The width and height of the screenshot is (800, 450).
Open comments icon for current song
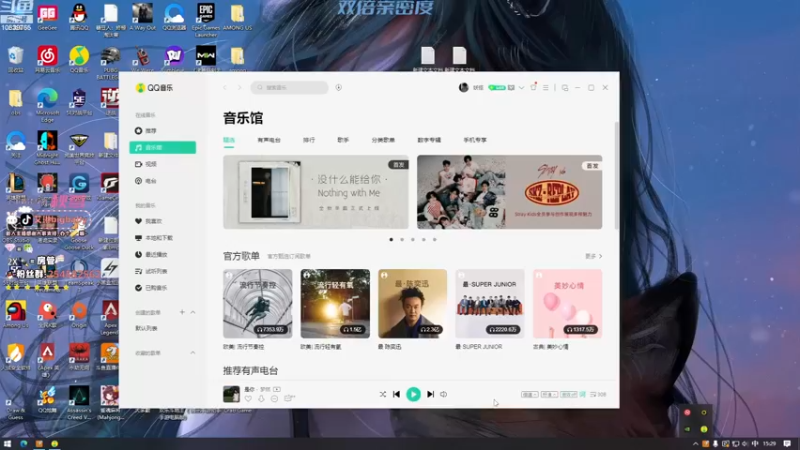(x=289, y=398)
